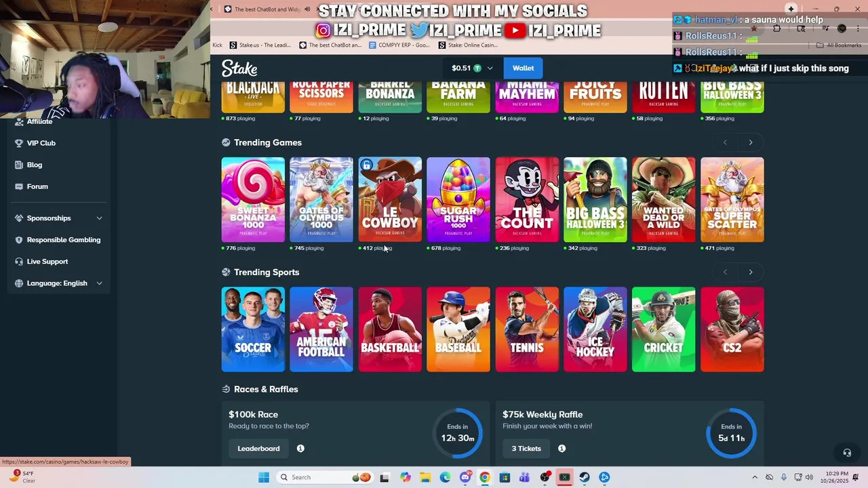Image resolution: width=868 pixels, height=488 pixels.
Task: Open the Basketball sports tile
Action: tap(390, 329)
